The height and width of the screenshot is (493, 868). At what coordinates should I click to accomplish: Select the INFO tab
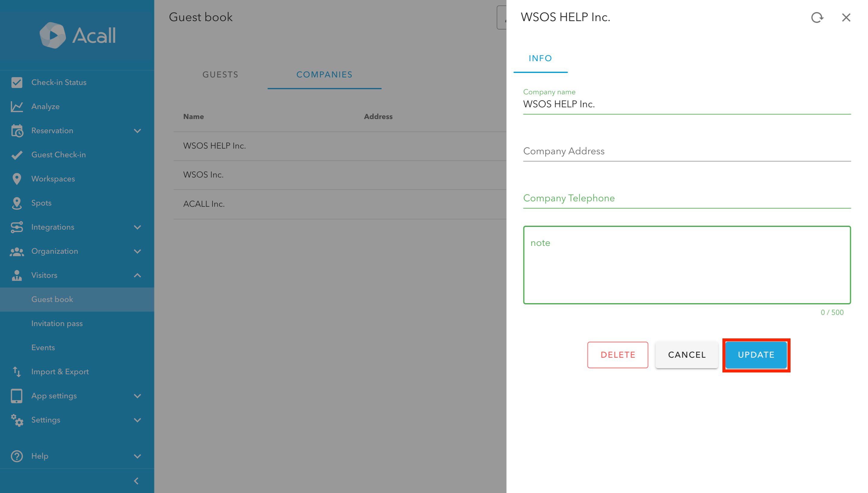[x=540, y=58]
